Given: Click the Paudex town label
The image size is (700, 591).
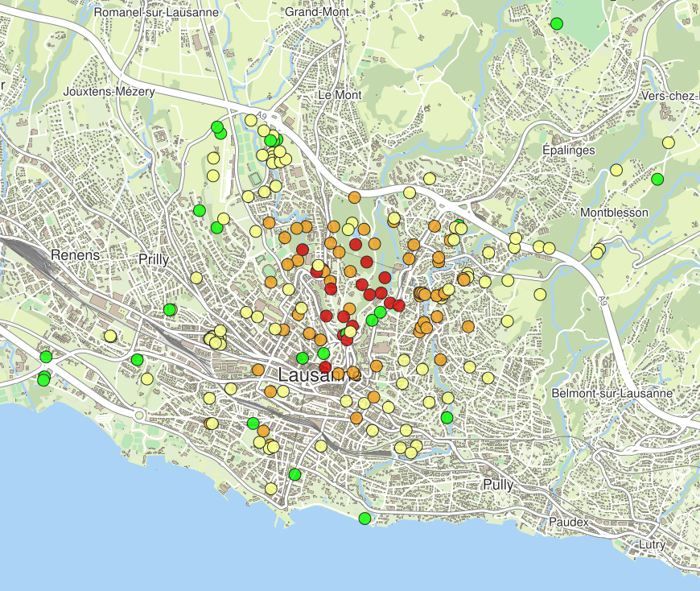Looking at the screenshot, I should (569, 522).
